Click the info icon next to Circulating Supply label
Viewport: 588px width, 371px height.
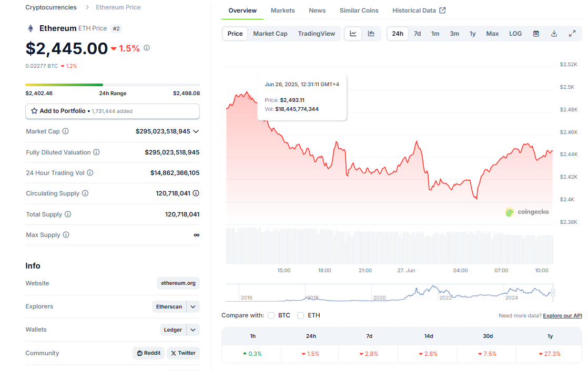[x=85, y=193]
